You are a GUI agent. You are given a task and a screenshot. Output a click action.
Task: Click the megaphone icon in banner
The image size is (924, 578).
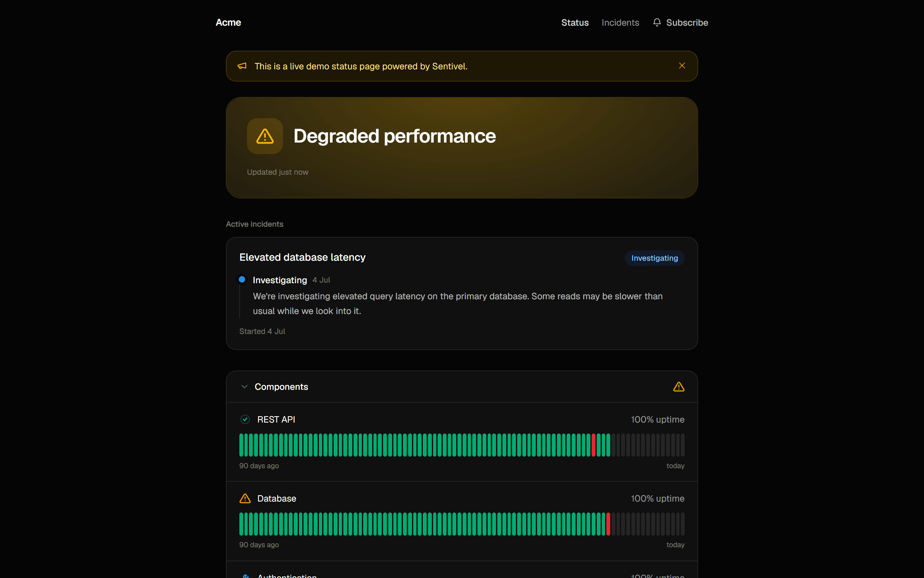pyautogui.click(x=242, y=66)
